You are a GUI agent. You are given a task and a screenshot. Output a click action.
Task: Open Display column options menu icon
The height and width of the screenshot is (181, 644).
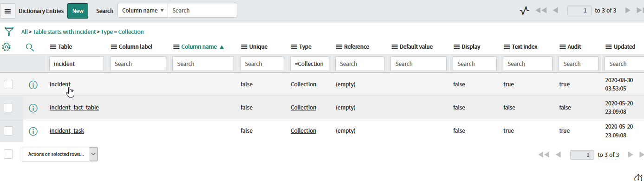[456, 47]
